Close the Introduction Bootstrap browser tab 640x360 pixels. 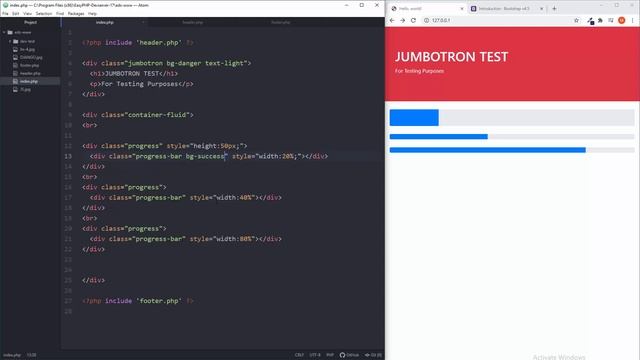(x=542, y=8)
